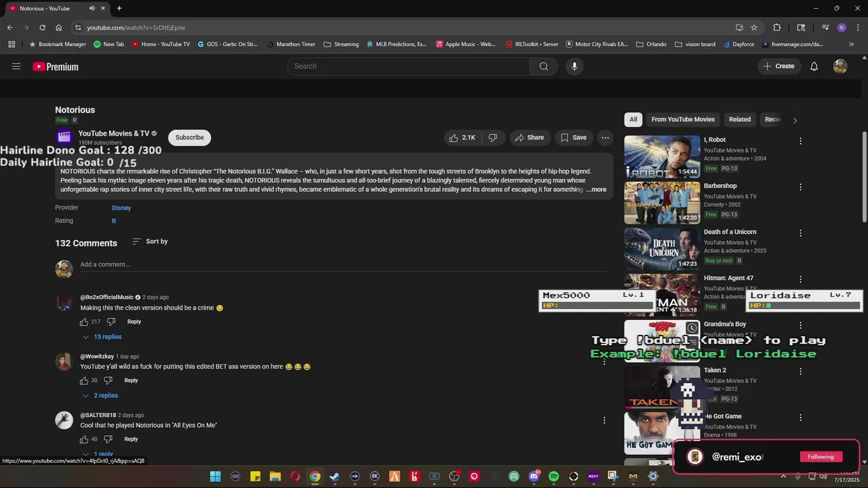Open Bookmark Manager bookmark

point(58,44)
